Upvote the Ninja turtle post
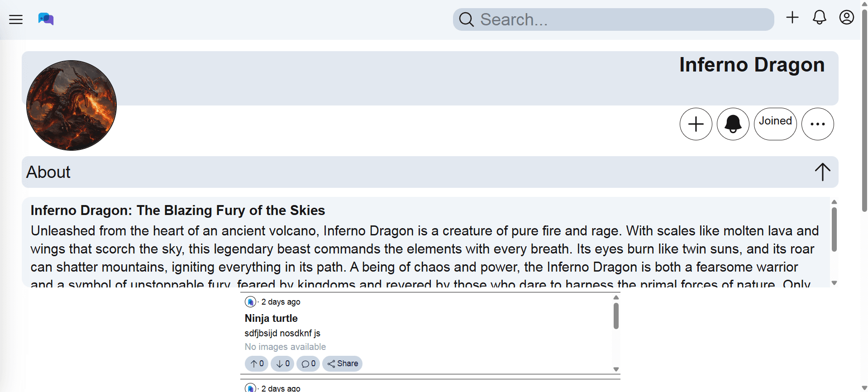868x392 pixels. point(257,363)
